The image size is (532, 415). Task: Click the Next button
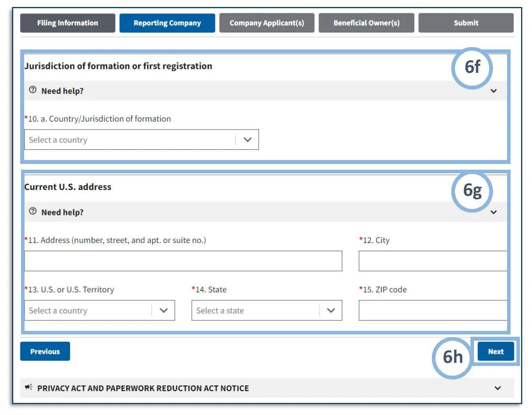point(496,351)
